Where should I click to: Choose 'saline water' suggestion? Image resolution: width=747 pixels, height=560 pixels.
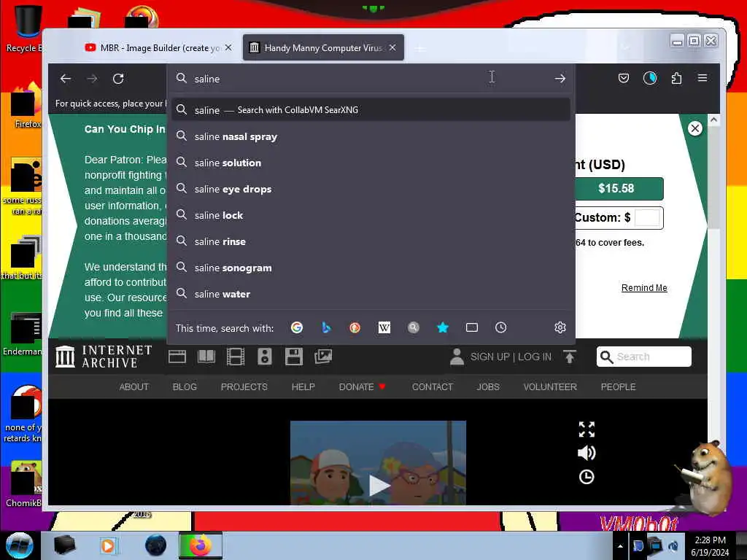[371, 294]
